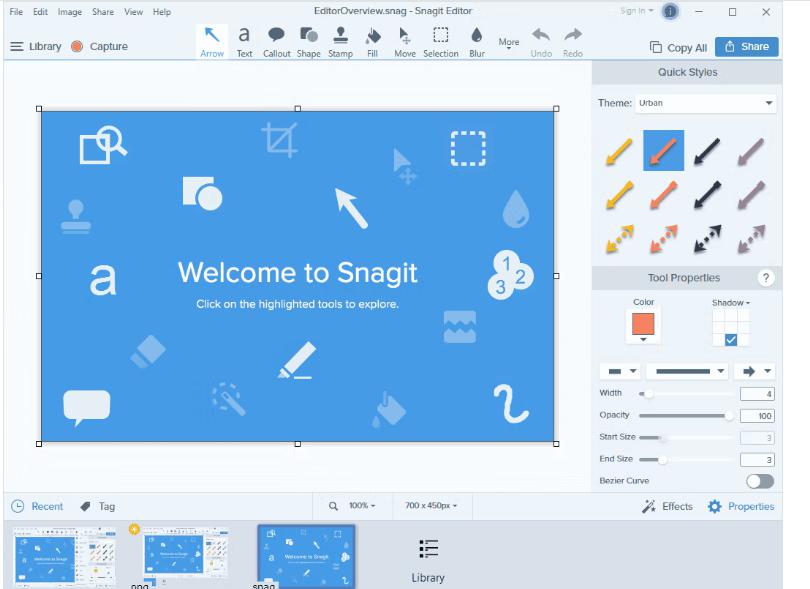This screenshot has height=589, width=810.
Task: Open the Callout tool
Action: (274, 40)
